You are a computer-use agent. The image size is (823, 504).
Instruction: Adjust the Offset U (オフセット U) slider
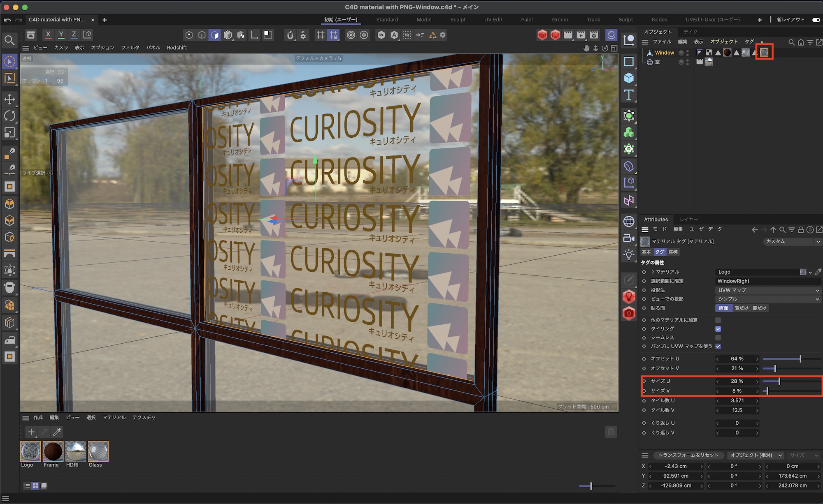tap(800, 359)
